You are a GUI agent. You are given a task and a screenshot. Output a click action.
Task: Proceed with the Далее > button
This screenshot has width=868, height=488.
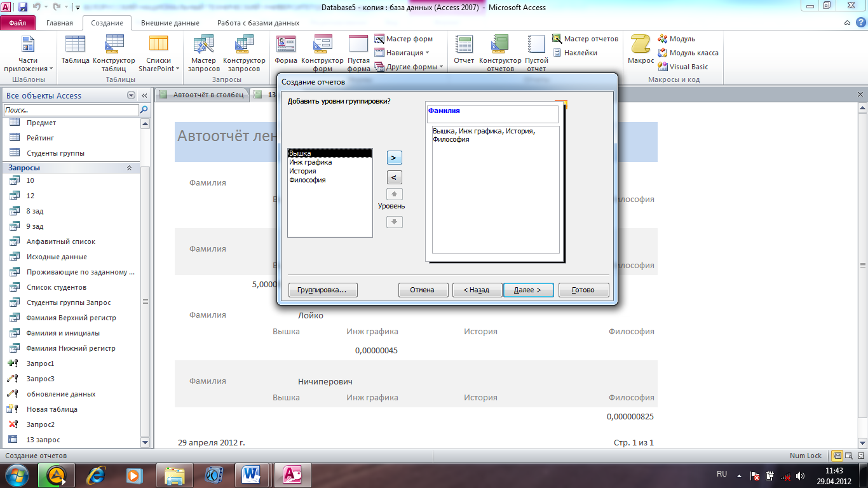click(x=529, y=290)
